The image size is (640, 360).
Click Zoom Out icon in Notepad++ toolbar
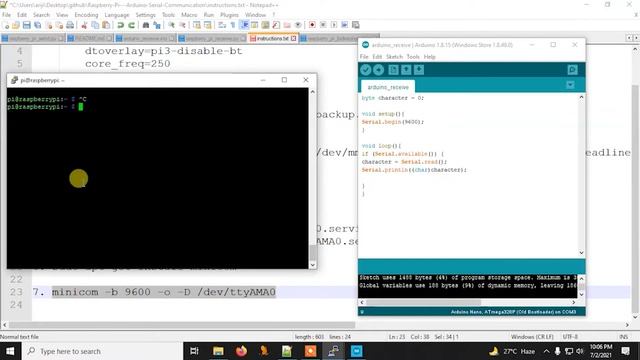coord(182,25)
